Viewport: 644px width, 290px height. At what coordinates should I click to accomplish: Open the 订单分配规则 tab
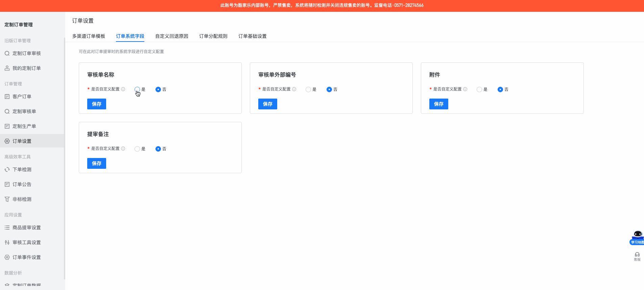[x=213, y=36]
